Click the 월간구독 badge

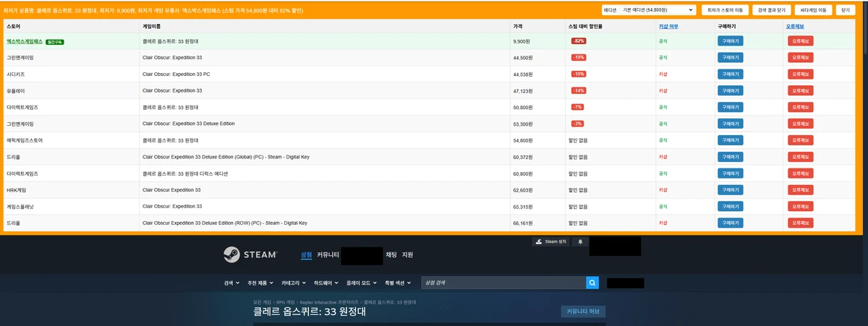coord(56,42)
